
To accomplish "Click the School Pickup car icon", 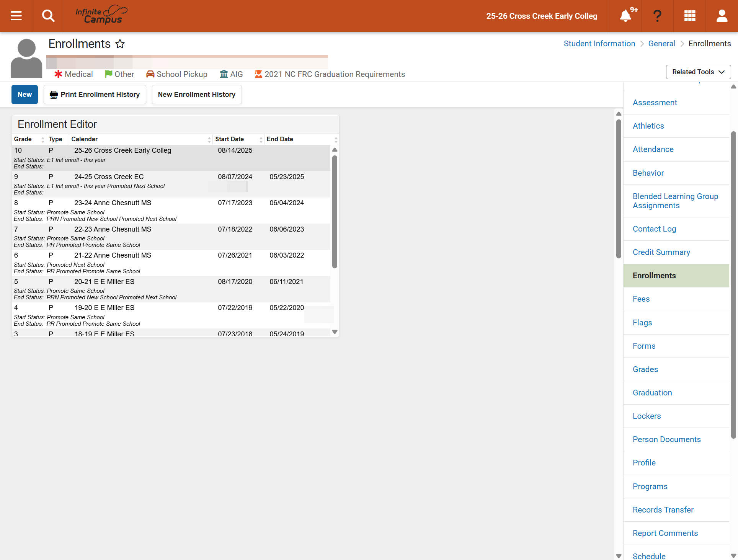I will tap(150, 74).
